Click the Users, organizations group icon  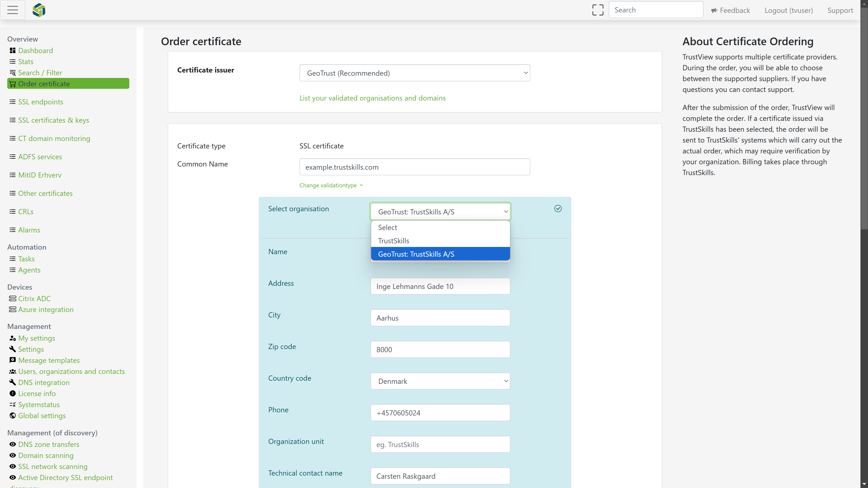(12, 371)
